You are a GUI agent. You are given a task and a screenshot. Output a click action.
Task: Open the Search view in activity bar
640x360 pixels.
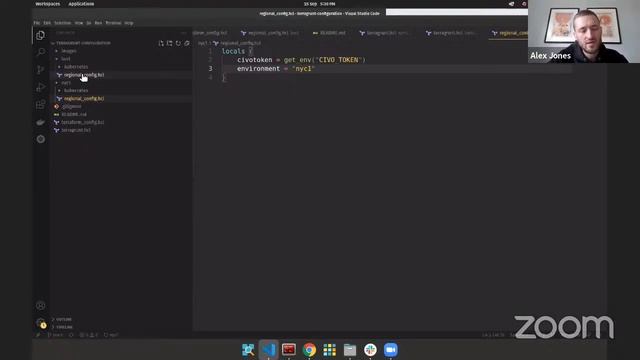(x=40, y=52)
